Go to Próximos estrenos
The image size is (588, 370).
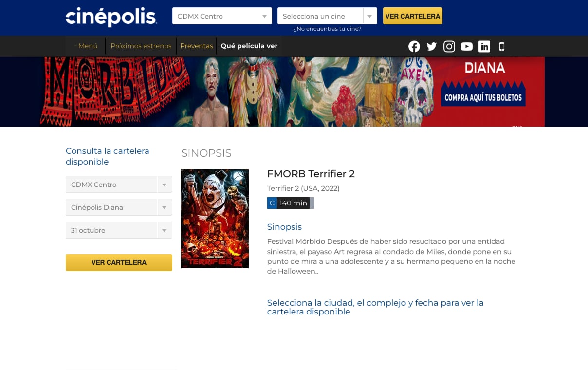tap(141, 46)
